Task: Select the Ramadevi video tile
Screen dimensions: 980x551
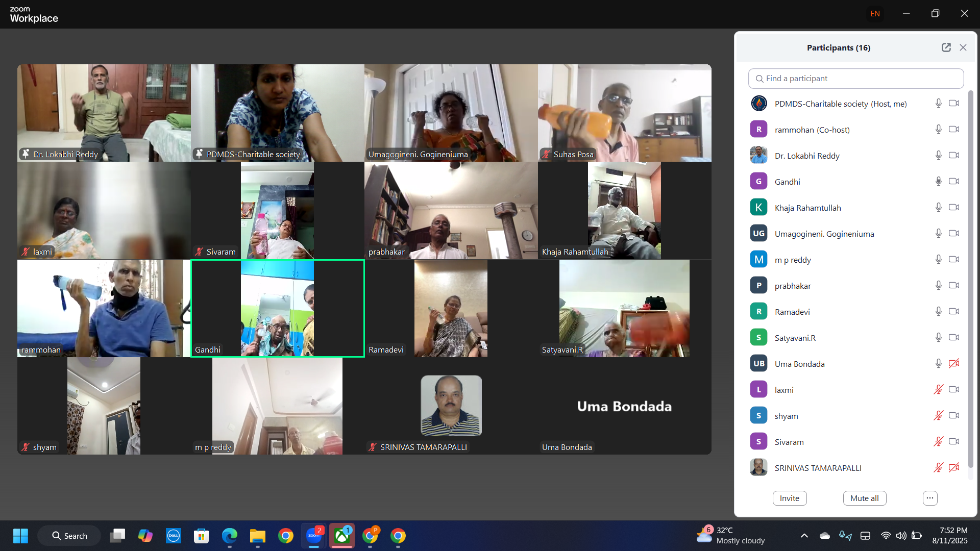Action: point(451,309)
